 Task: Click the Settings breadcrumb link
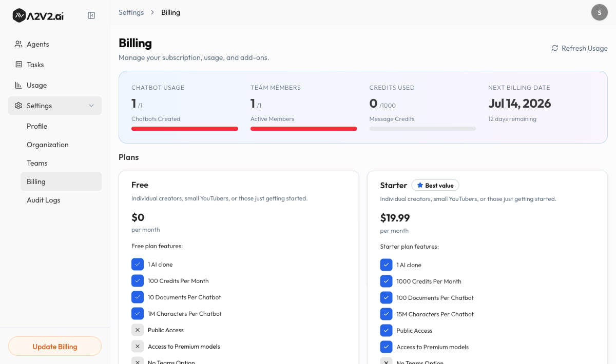point(131,12)
